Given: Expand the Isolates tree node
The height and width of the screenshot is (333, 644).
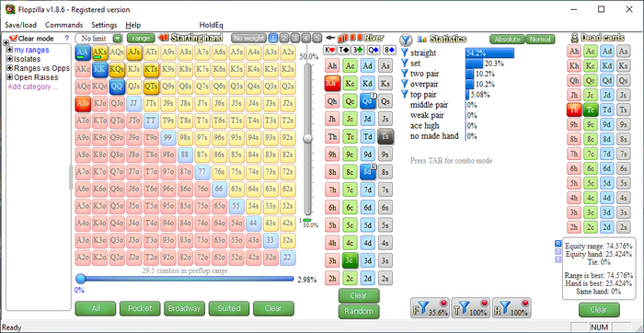Looking at the screenshot, I should (x=10, y=59).
